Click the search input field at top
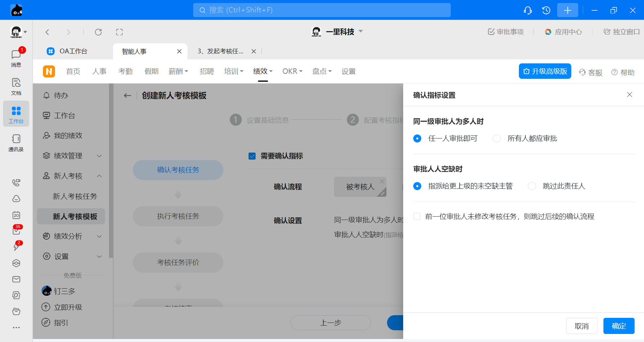This screenshot has height=342, width=644. (322, 10)
